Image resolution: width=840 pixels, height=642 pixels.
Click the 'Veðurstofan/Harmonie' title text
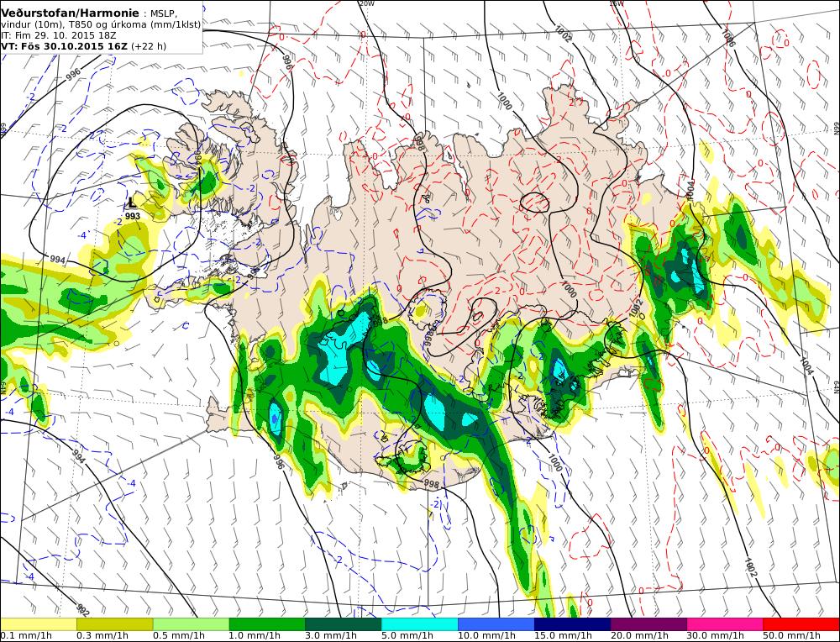(x=70, y=13)
